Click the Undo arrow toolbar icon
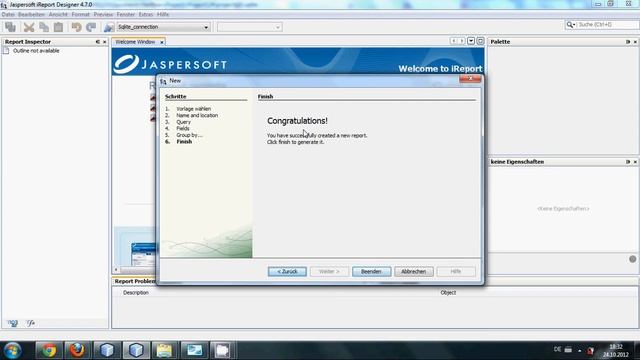Viewport: 640px width, 360px height. 76,27
